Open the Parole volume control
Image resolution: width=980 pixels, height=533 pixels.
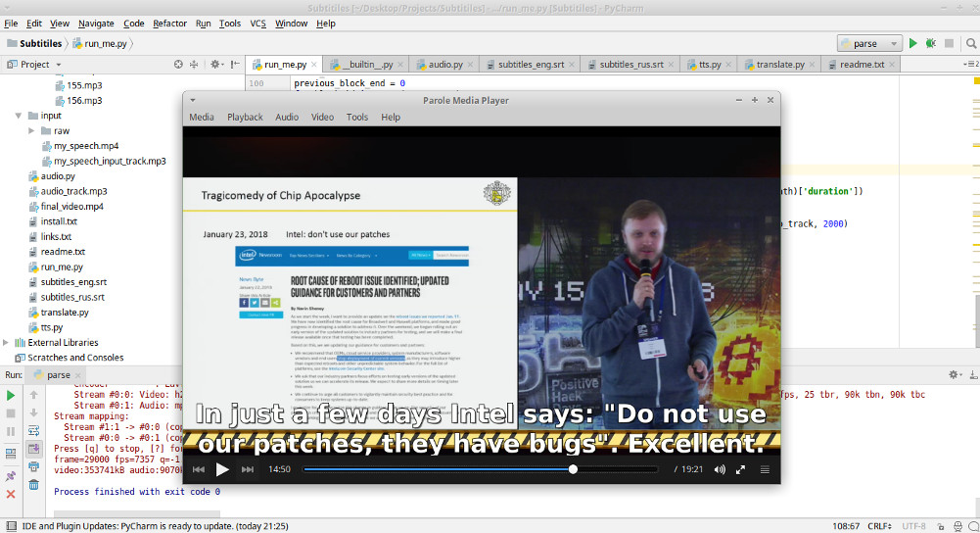[x=720, y=469]
